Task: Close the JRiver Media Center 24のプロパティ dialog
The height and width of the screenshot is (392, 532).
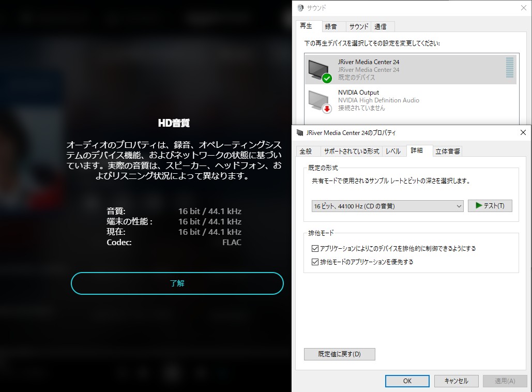Action: (523, 132)
